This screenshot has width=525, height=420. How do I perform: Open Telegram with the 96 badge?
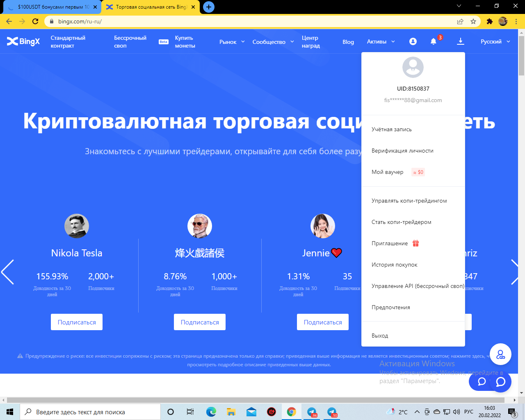[x=312, y=412]
